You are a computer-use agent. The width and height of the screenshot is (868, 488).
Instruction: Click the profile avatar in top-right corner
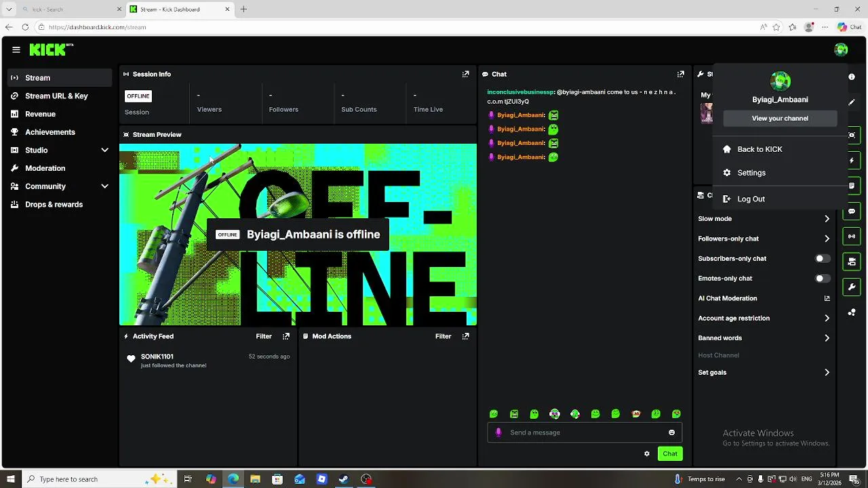click(x=841, y=49)
